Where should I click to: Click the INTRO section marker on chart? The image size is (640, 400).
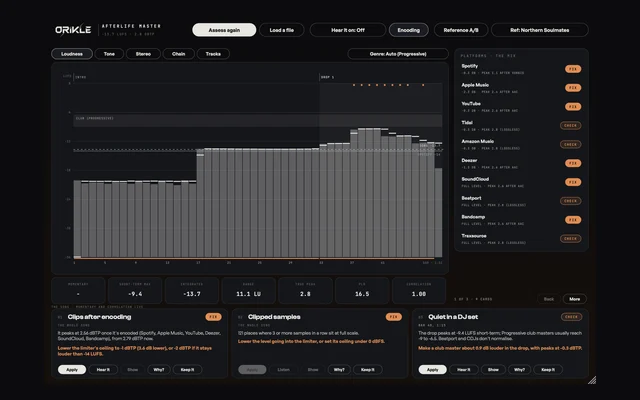80,77
